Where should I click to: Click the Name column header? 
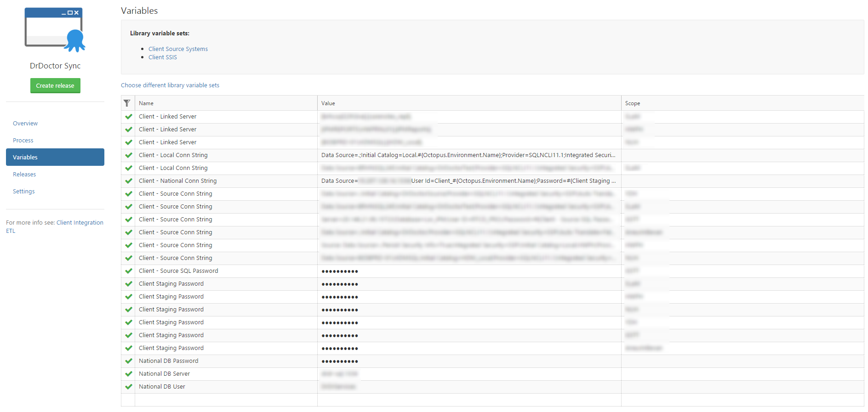(x=146, y=103)
